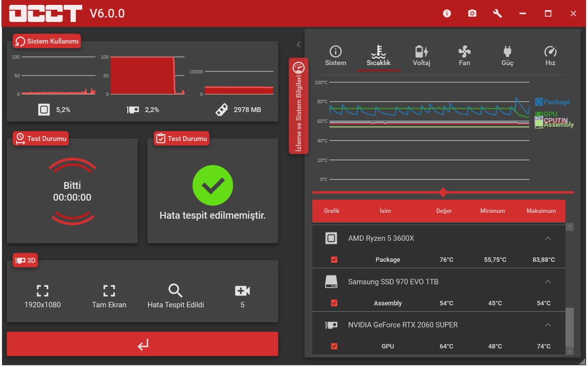Click the Değer column header
The width and height of the screenshot is (588, 367).
444,211
